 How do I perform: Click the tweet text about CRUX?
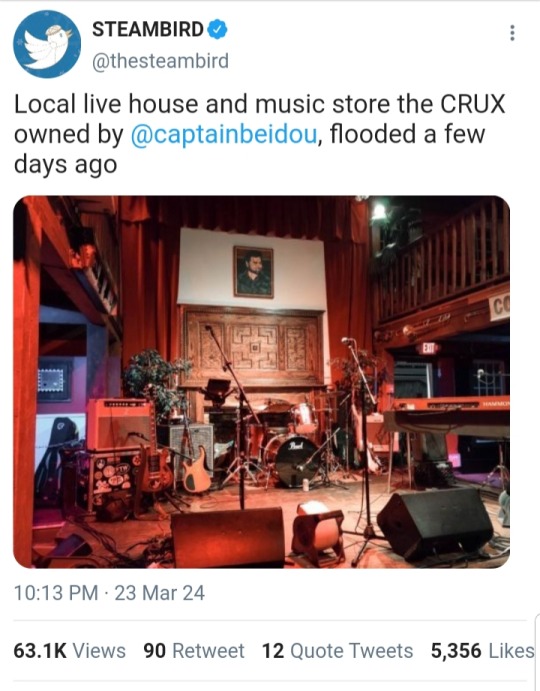[260, 134]
